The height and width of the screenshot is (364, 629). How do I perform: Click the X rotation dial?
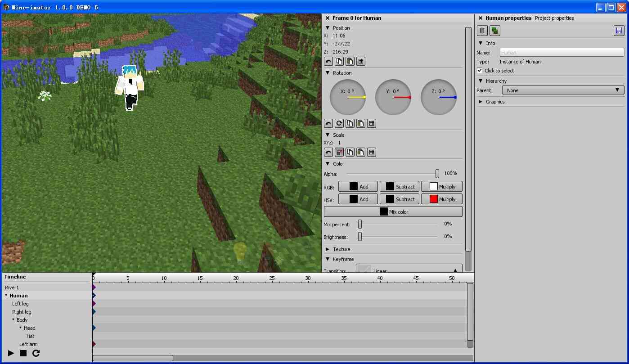pyautogui.click(x=348, y=97)
